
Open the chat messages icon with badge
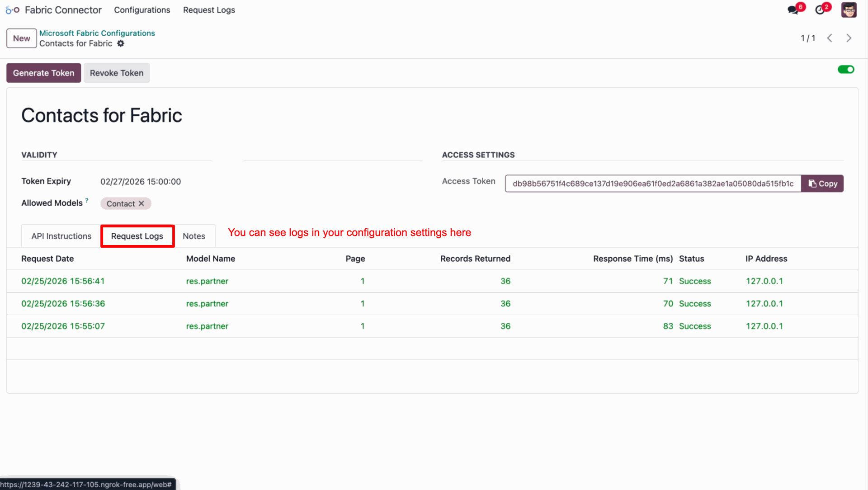click(793, 10)
